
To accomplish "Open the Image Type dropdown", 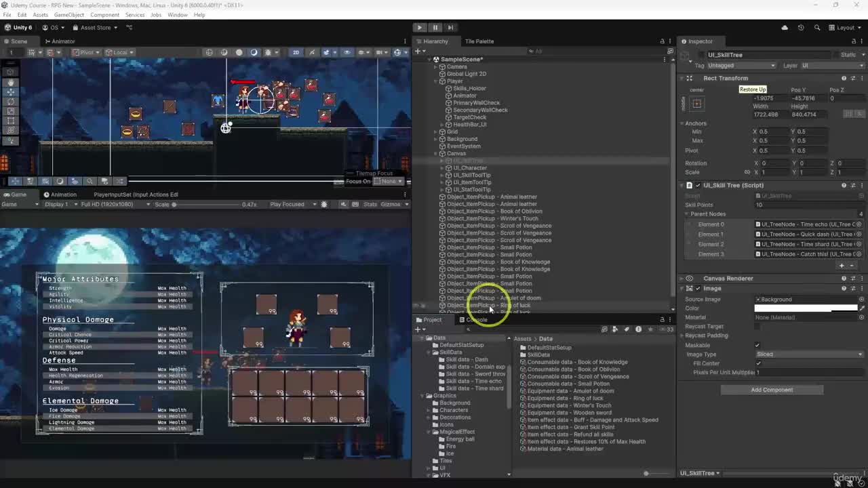I will 810,354.
